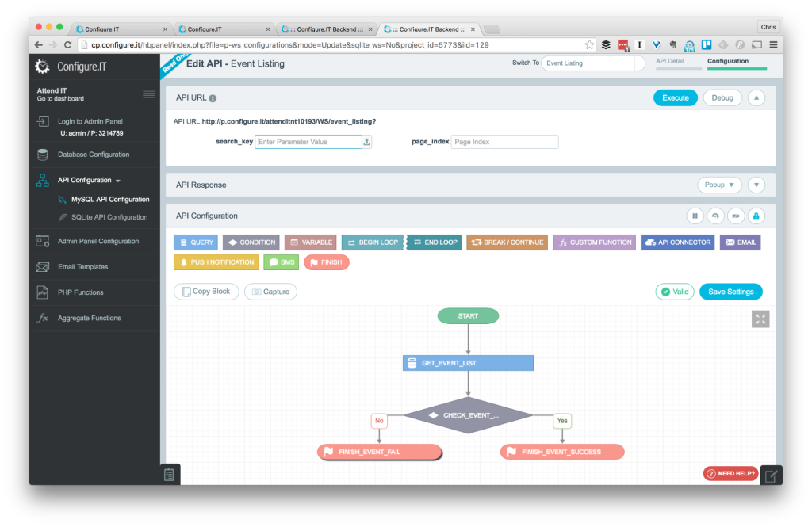812x527 pixels.
Task: Add an EMAIL block
Action: [x=740, y=242]
